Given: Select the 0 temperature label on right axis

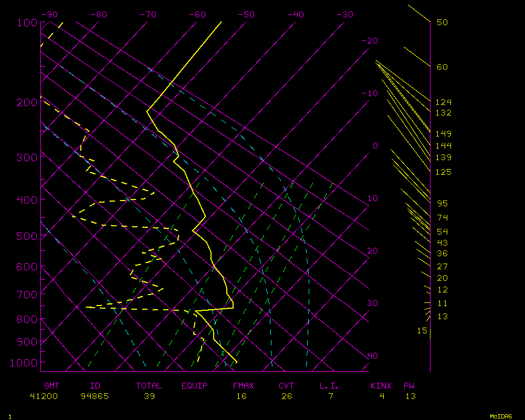Looking at the screenshot, I should pos(375,146).
